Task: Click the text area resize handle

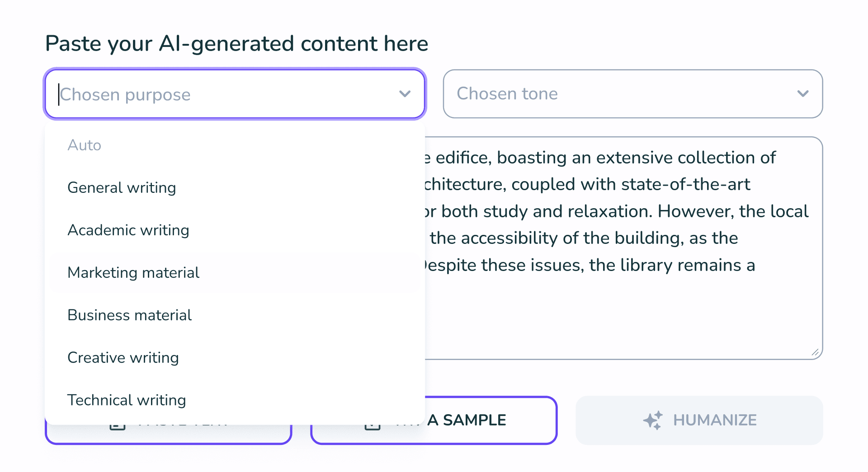Action: [815, 352]
